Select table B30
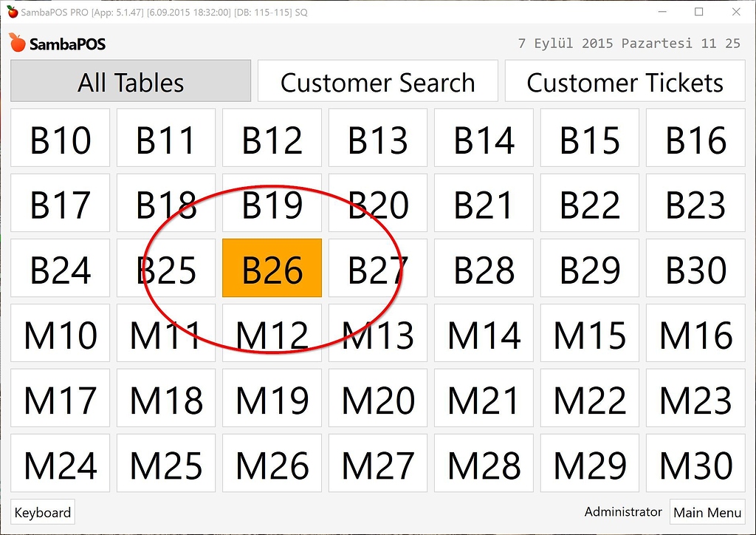 click(x=695, y=269)
